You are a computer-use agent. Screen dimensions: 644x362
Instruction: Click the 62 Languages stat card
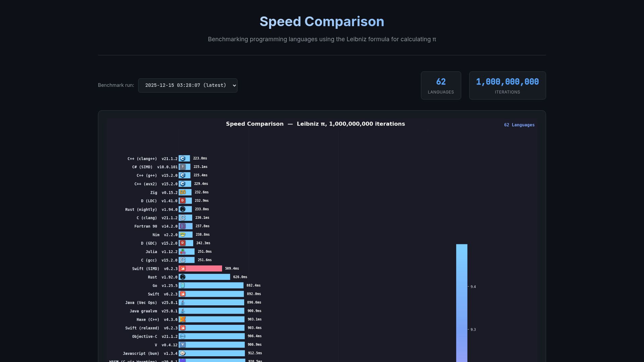click(441, 85)
